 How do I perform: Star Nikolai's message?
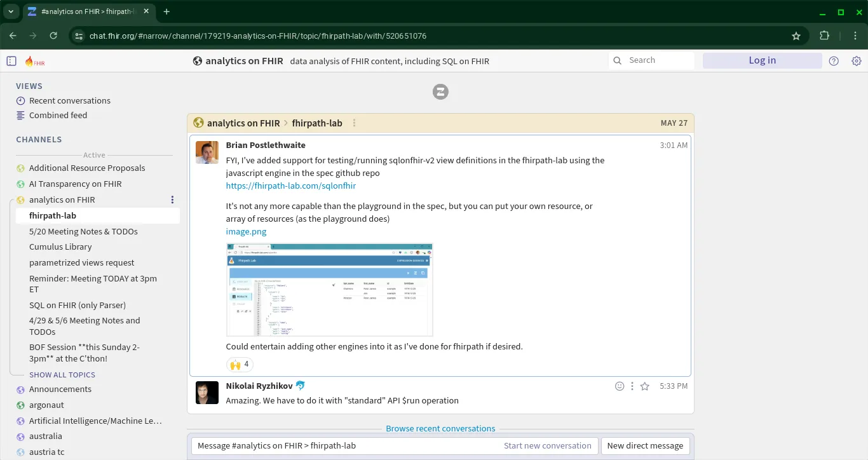pyautogui.click(x=645, y=386)
